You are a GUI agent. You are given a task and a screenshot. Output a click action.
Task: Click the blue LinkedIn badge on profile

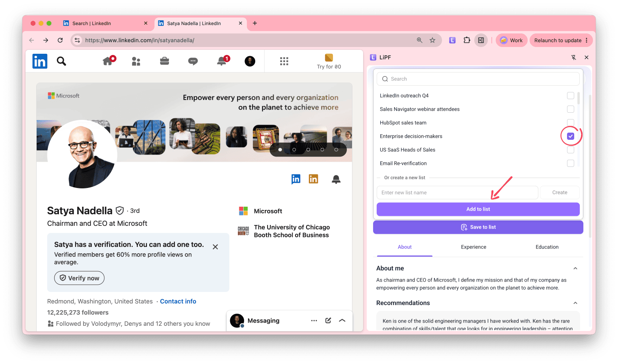(296, 179)
